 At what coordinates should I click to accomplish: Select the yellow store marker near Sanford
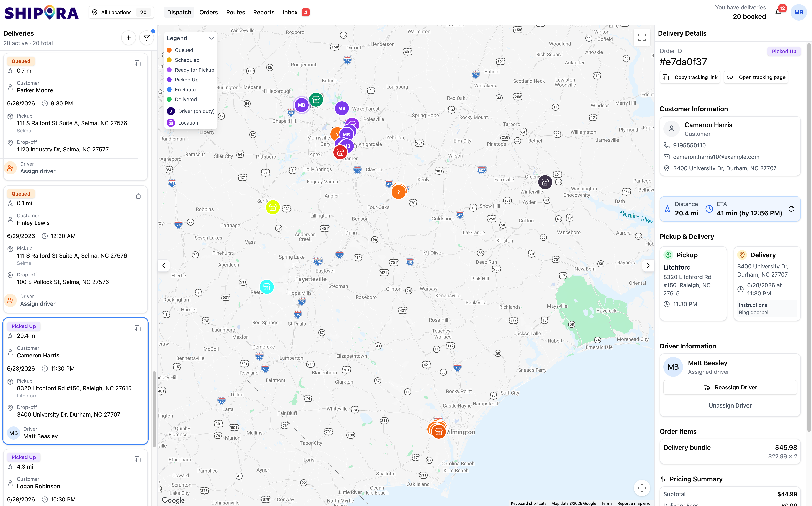273,207
